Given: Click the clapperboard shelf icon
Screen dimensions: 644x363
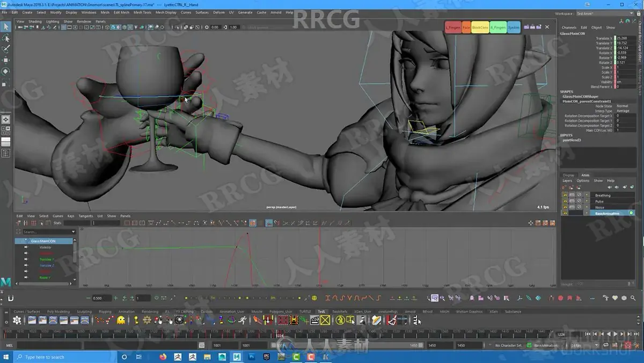Looking at the screenshot, I should (315, 320).
